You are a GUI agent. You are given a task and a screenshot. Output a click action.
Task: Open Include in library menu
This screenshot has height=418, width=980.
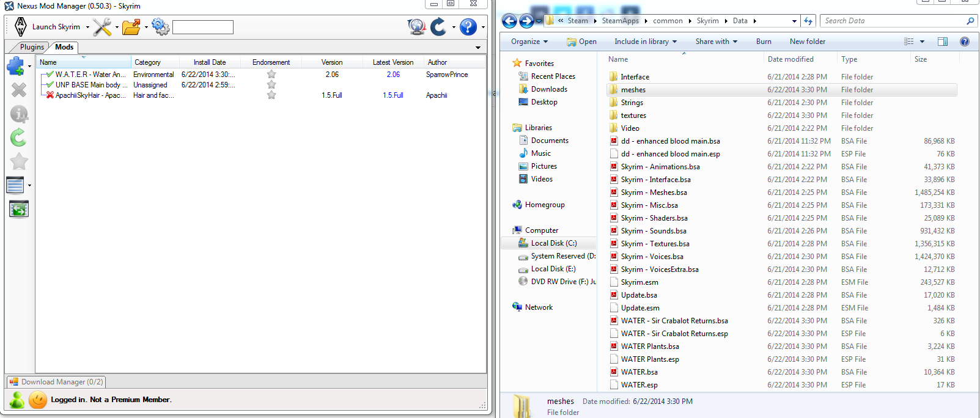[x=646, y=42]
